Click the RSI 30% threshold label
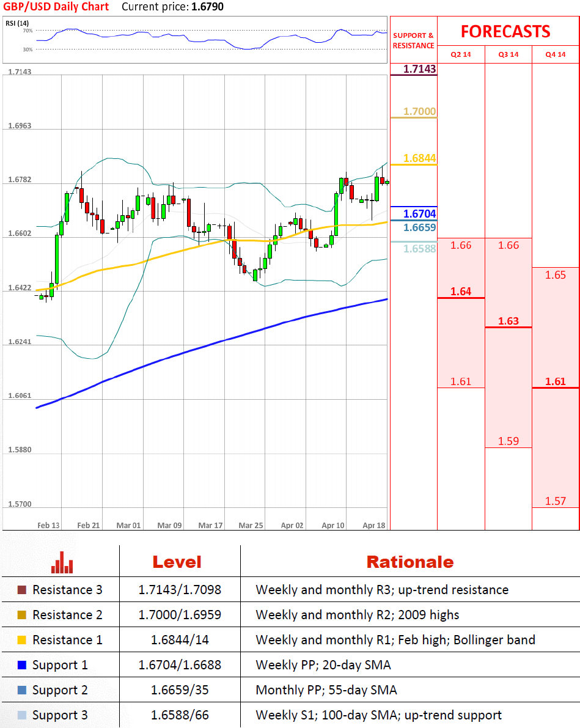This screenshot has height=728, width=580. point(28,50)
